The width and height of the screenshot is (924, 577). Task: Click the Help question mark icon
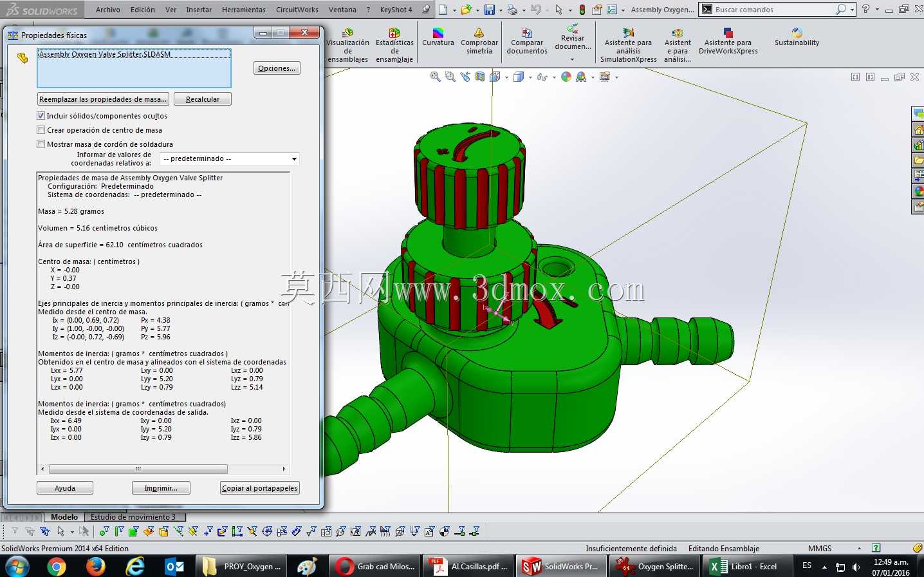pos(865,9)
